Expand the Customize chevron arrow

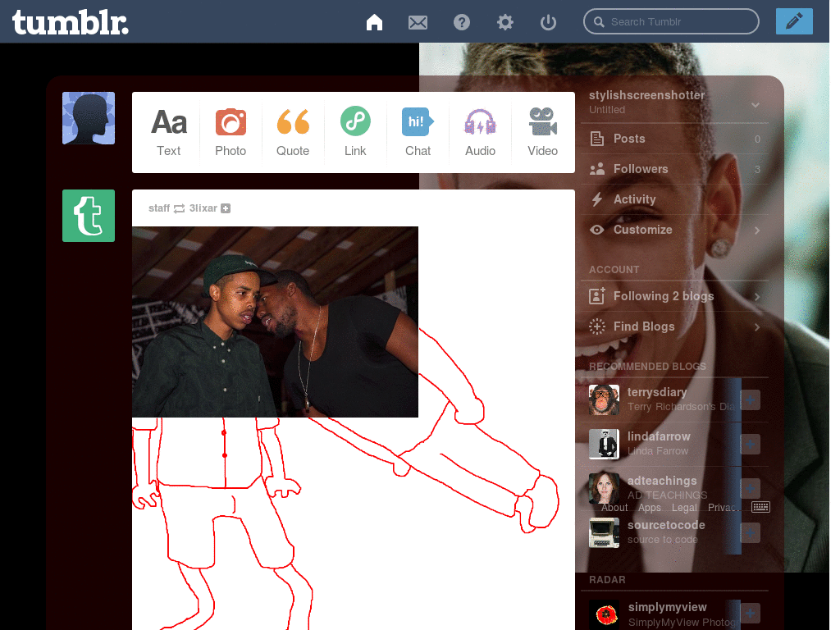coord(757,231)
